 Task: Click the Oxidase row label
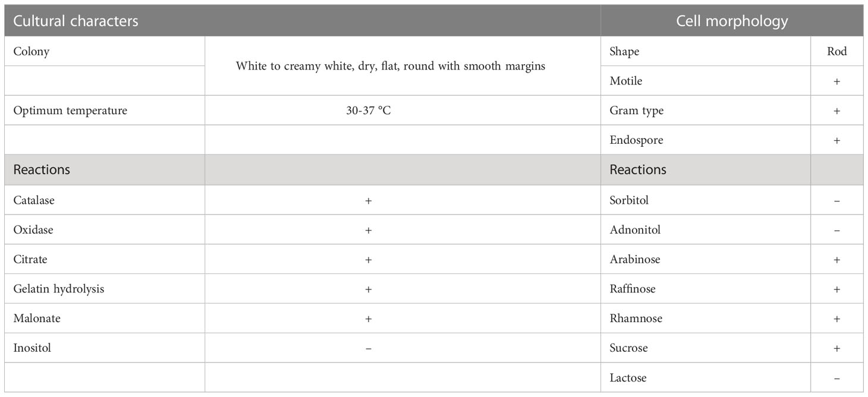(x=33, y=229)
